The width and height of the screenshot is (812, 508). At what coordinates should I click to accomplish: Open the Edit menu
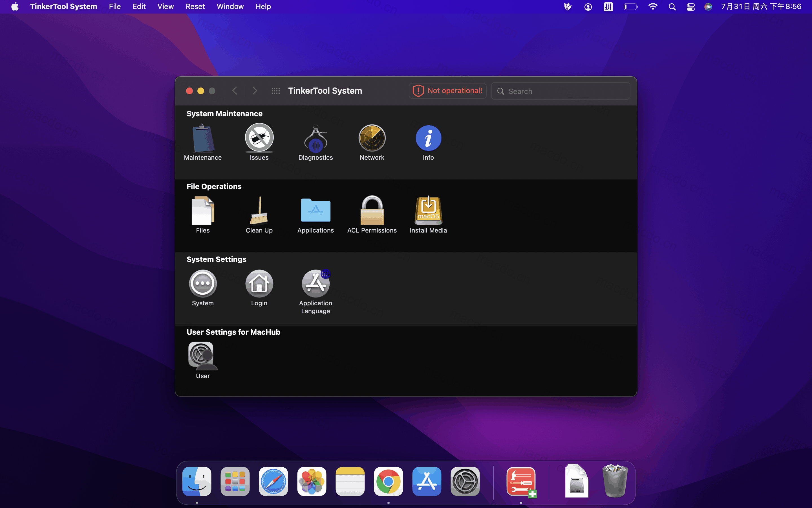(x=139, y=6)
